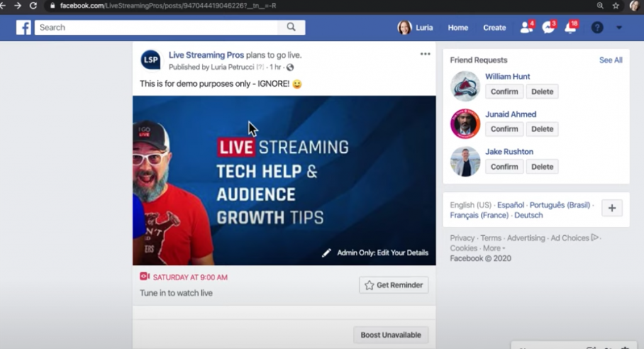Click the padlock site info icon
644x349 pixels.
click(52, 6)
